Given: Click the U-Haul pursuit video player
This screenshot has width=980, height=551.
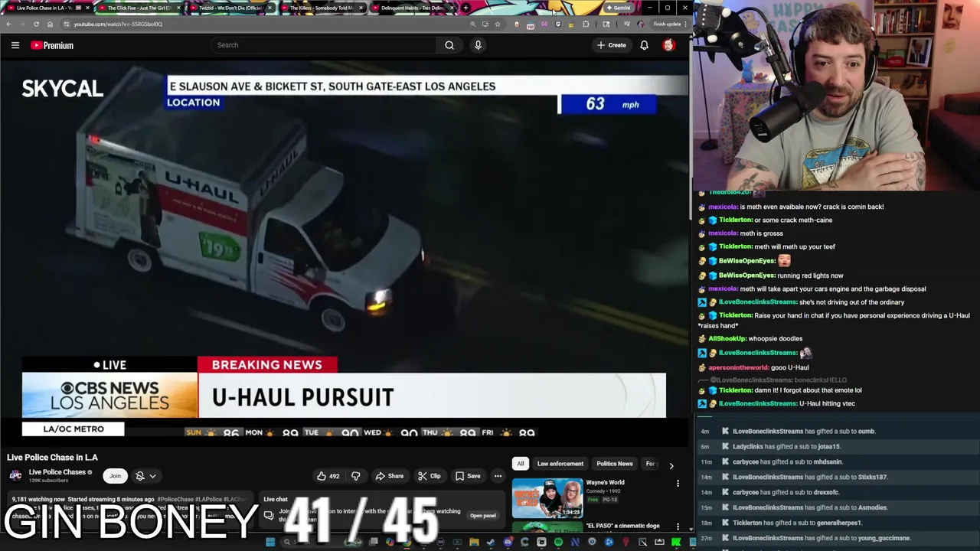Looking at the screenshot, I should tap(345, 253).
